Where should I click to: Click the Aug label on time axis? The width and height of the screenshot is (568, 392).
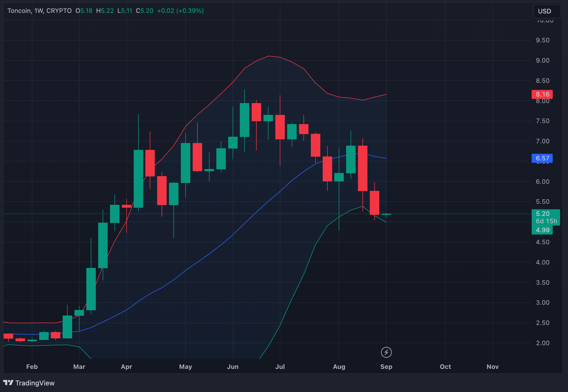339,366
